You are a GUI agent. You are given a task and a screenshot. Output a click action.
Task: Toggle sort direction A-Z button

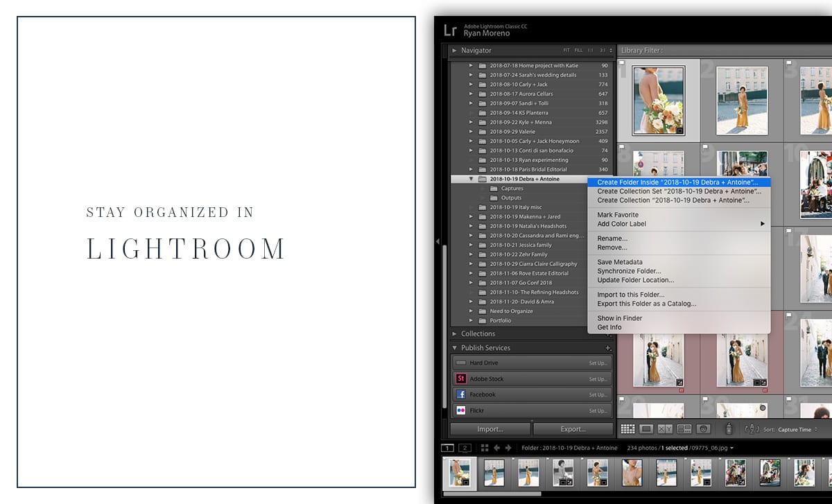tap(752, 429)
